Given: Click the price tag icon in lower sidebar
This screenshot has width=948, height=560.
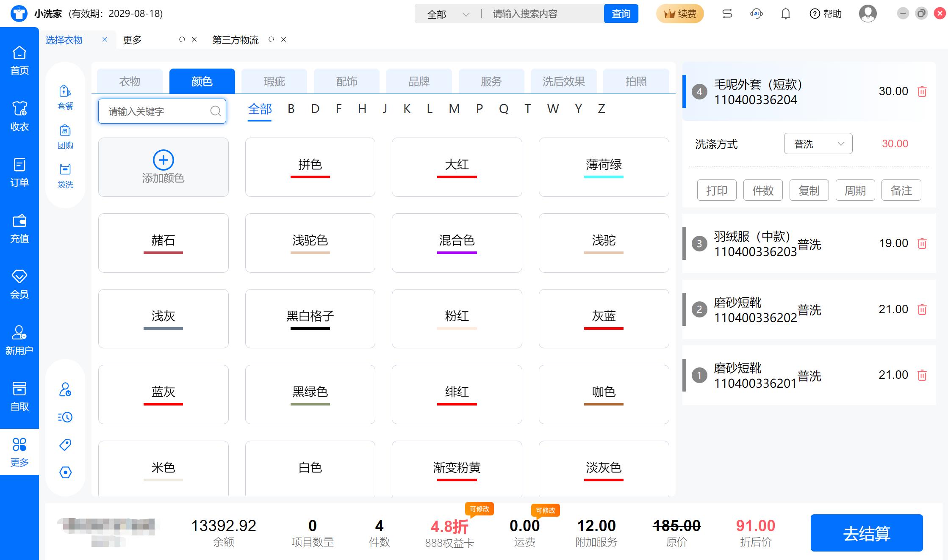Looking at the screenshot, I should coord(65,444).
